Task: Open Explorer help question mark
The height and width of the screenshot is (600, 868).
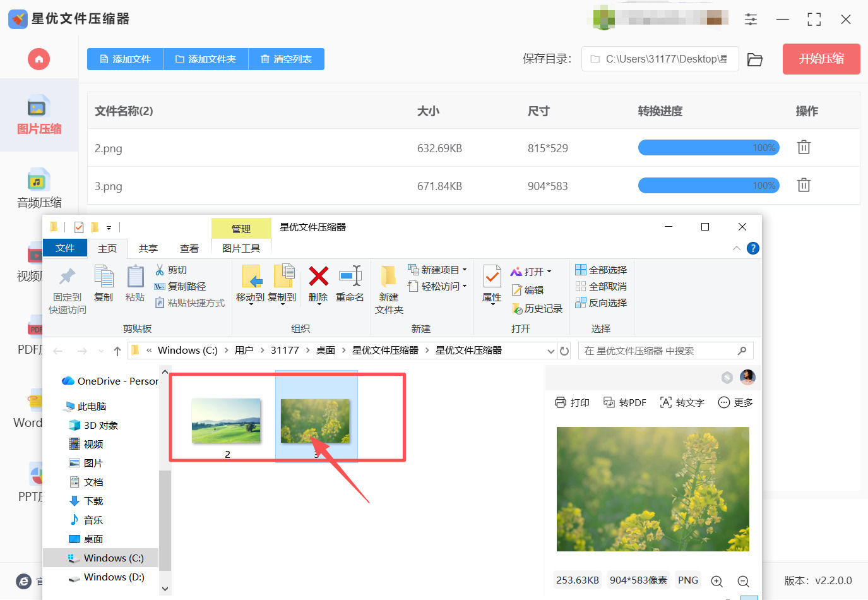Action: (752, 249)
